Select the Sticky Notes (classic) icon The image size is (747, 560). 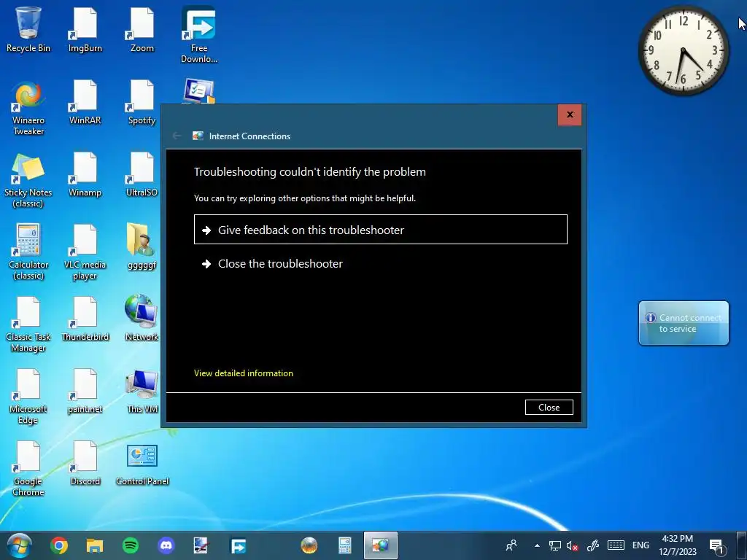pos(28,180)
